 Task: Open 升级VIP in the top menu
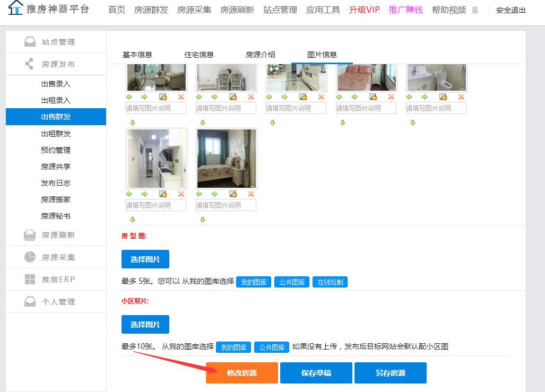[x=364, y=10]
